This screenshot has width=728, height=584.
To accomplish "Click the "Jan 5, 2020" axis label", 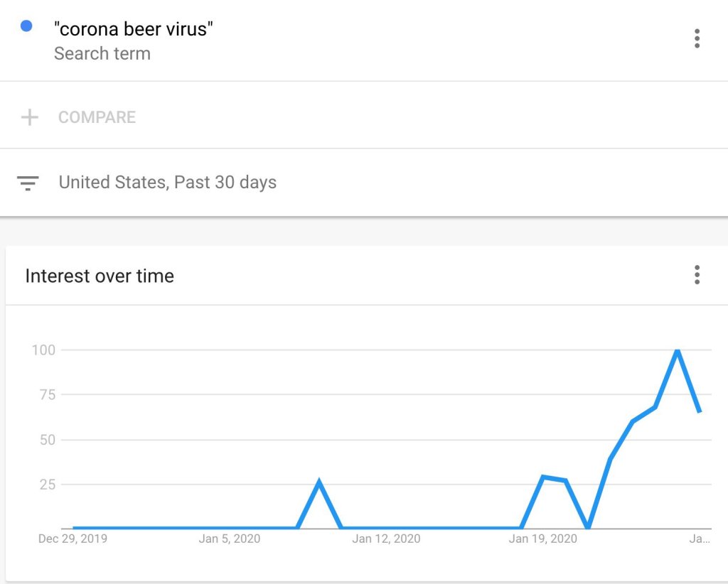I will [230, 539].
